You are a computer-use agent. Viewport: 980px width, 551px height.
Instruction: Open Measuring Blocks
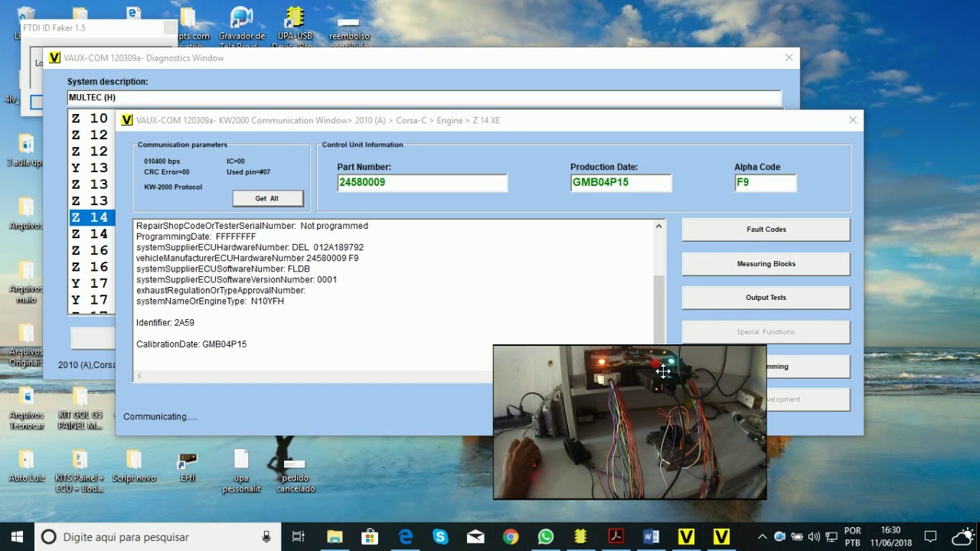tap(766, 264)
